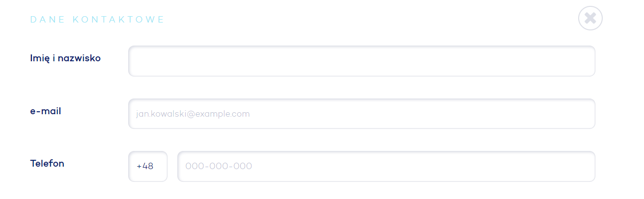Click the DANE KONTAKTOWE heading
Image resolution: width=644 pixels, height=199 pixels.
point(97,20)
